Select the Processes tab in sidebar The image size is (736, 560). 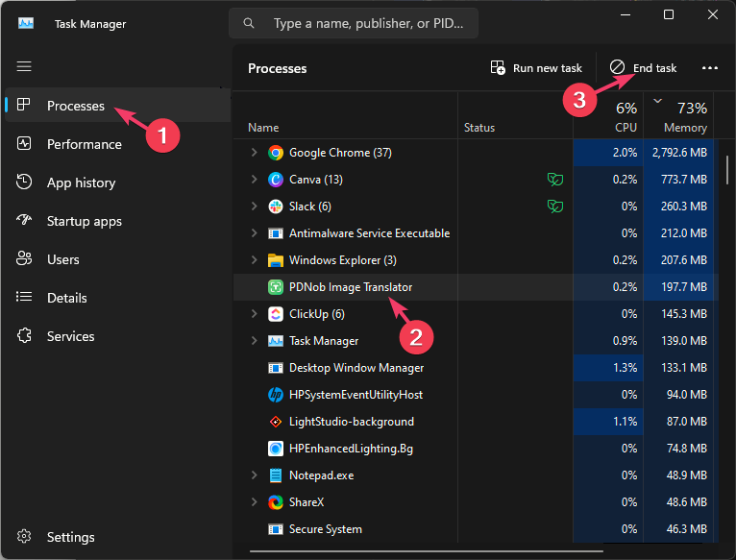(117, 105)
